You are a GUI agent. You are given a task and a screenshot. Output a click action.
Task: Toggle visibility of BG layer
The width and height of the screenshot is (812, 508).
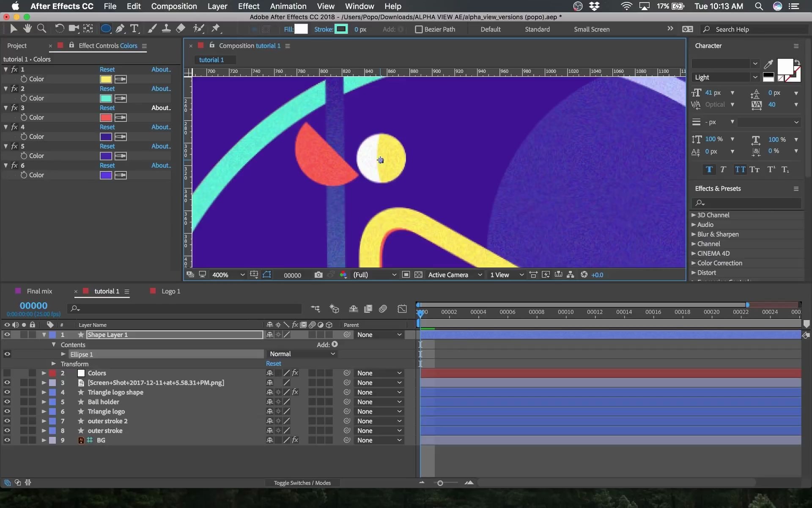point(7,439)
